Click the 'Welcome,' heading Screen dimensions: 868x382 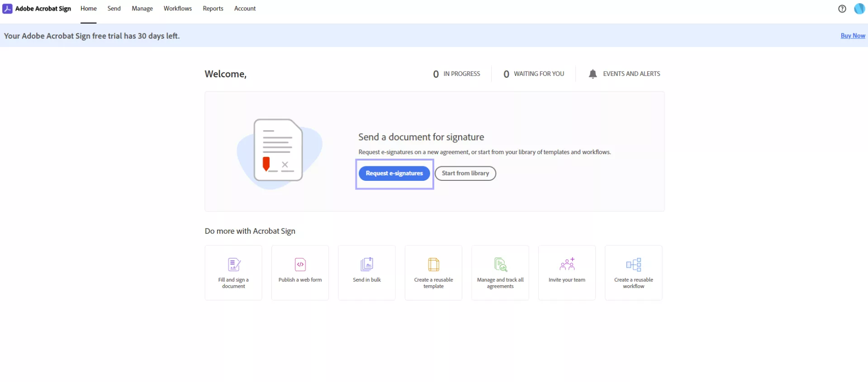click(x=225, y=74)
